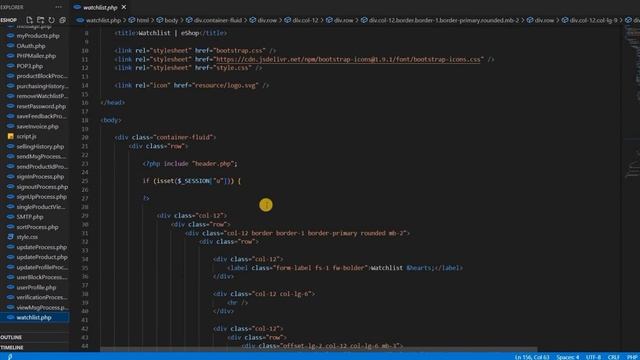
Task: Click html in the breadcrumb path
Action: (x=142, y=20)
